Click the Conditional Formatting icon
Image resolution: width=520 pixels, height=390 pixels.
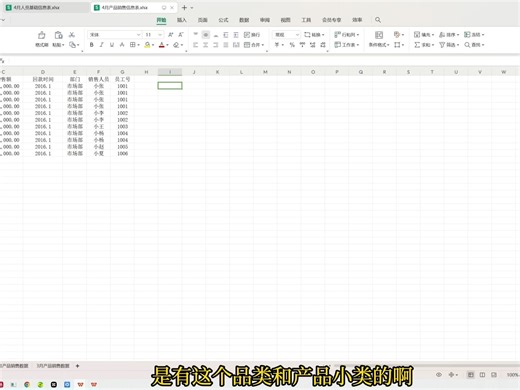click(379, 35)
